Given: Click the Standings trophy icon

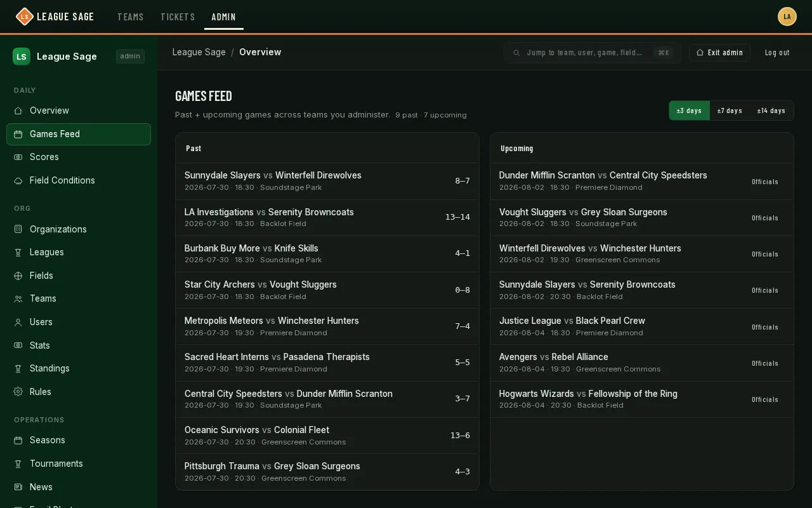Looking at the screenshot, I should [x=18, y=368].
